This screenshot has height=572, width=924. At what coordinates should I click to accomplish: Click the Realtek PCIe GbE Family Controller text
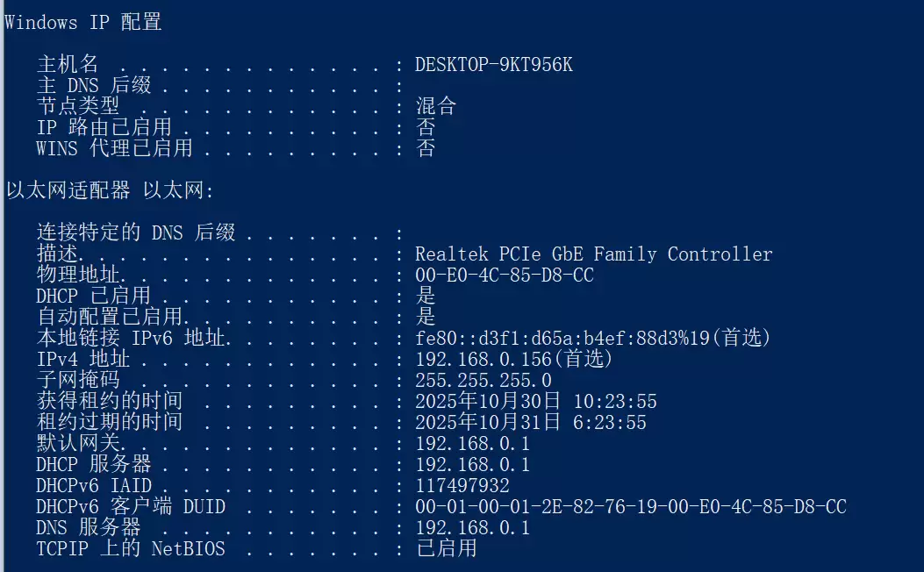click(x=593, y=254)
